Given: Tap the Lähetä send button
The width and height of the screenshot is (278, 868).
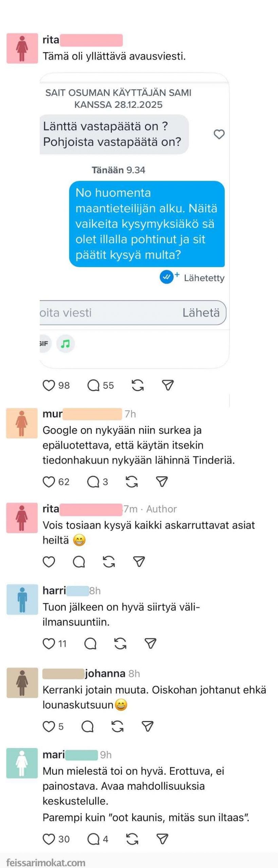Looking at the screenshot, I should click(x=201, y=313).
